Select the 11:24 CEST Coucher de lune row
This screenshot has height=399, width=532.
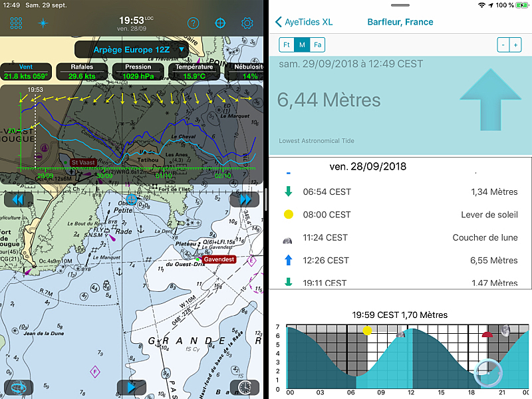(400, 237)
